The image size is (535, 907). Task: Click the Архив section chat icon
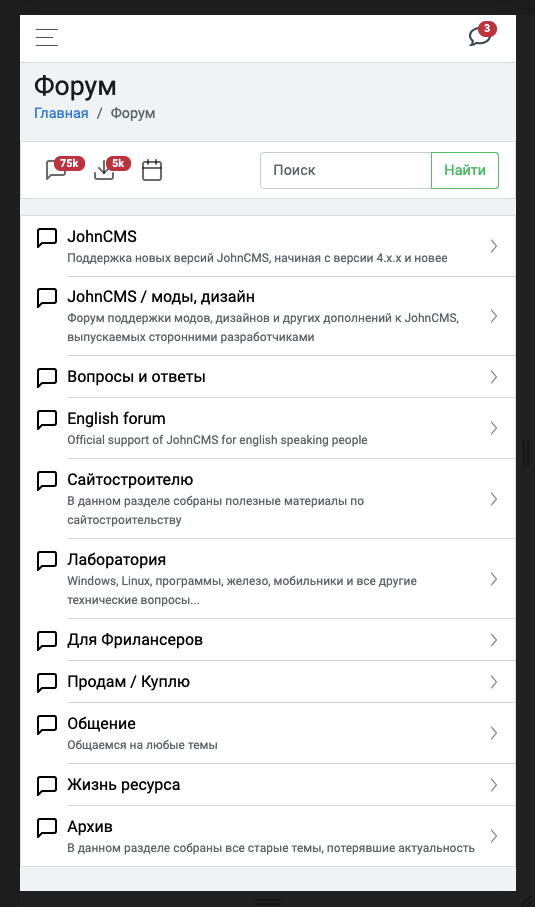click(47, 827)
